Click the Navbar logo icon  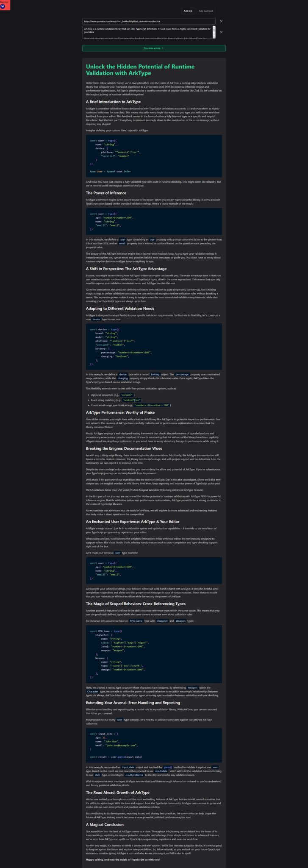[3, 7]
